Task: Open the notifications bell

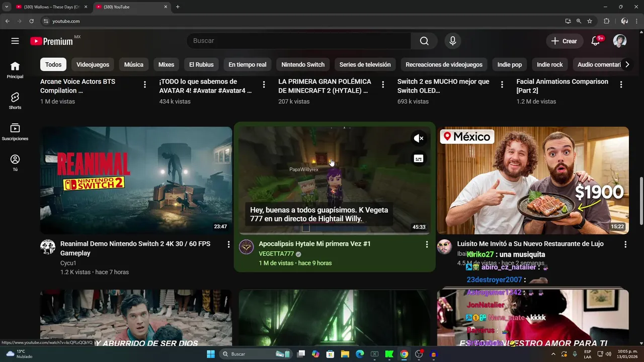Action: point(596,41)
